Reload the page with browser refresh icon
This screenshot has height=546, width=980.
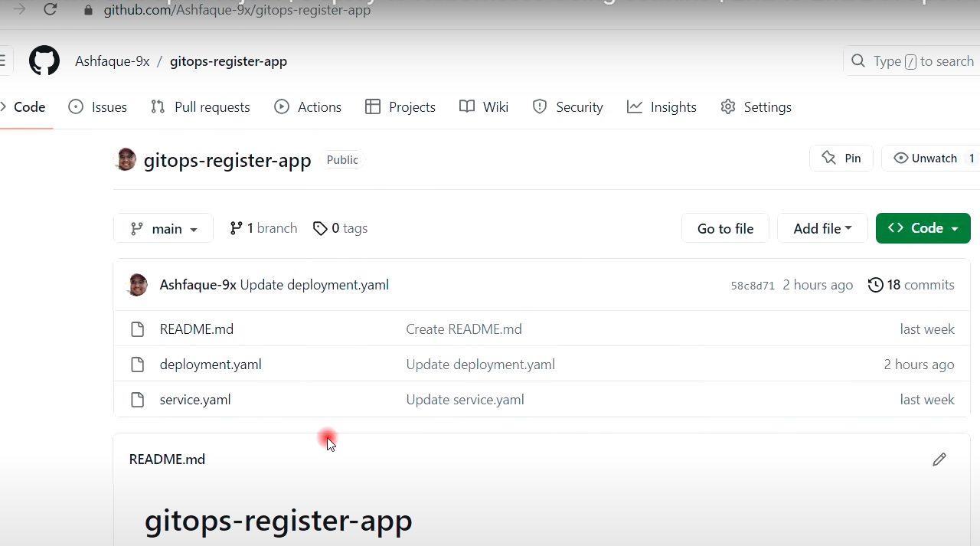51,10
